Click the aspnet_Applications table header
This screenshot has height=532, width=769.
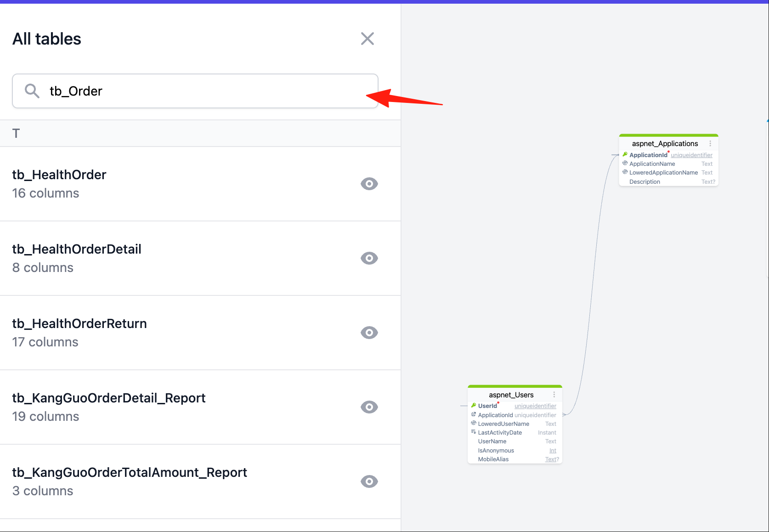click(665, 144)
